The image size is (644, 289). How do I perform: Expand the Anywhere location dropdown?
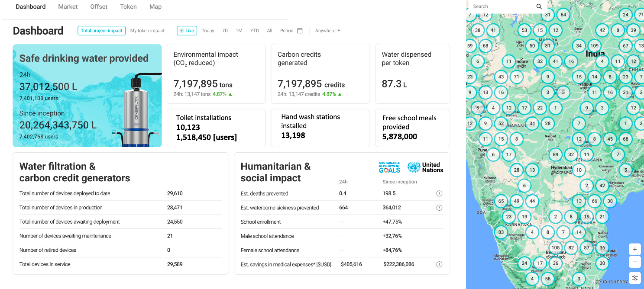click(x=327, y=31)
